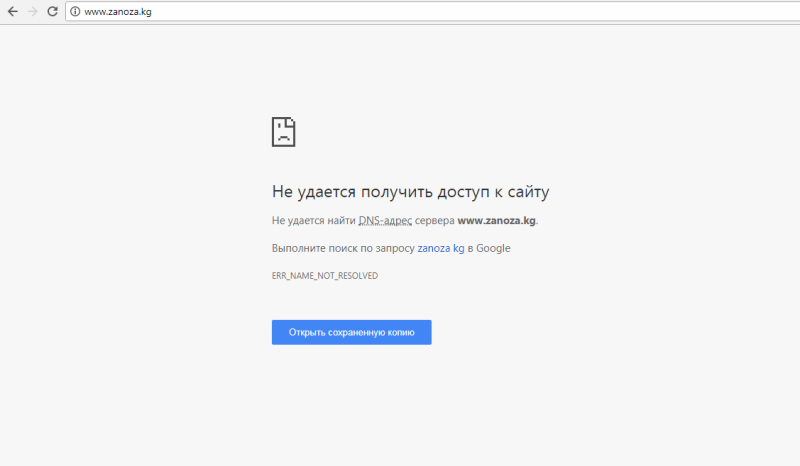The height and width of the screenshot is (466, 800).
Task: Click the phrase 'Выполните поиск по запросу'
Action: click(x=343, y=248)
